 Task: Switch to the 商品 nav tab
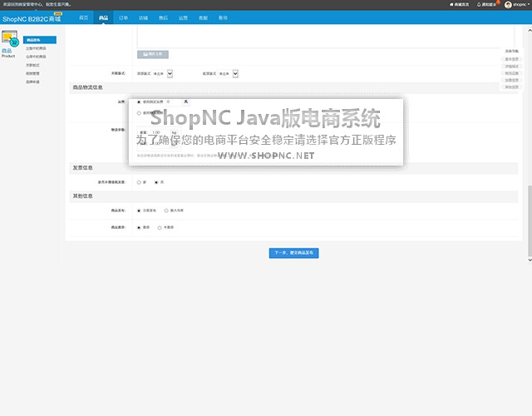coord(103,17)
